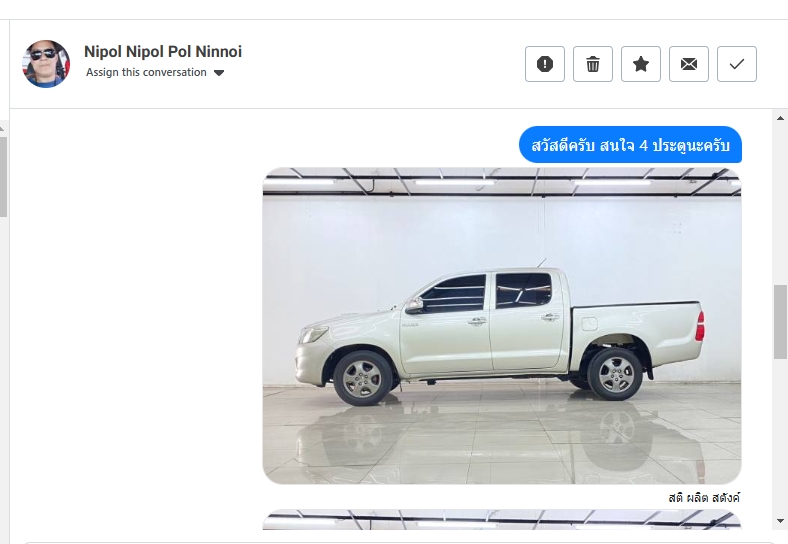Image resolution: width=788 pixels, height=544 pixels.
Task: Select the blue Thai greeting message bubble
Action: click(630, 145)
